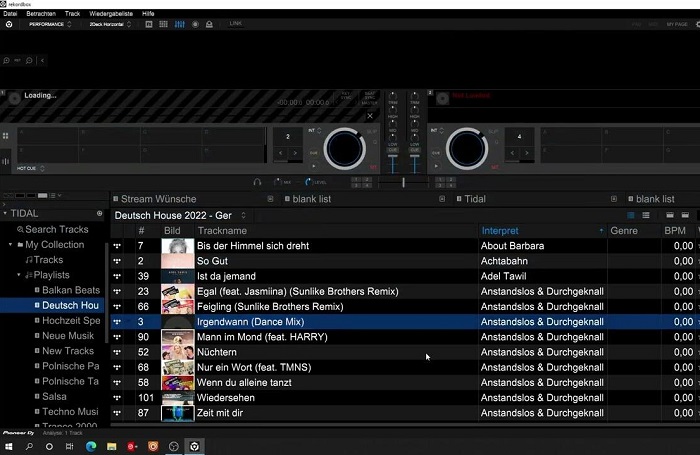Open deck 1 INT mode dropdown
700x455 pixels.
[x=315, y=131]
